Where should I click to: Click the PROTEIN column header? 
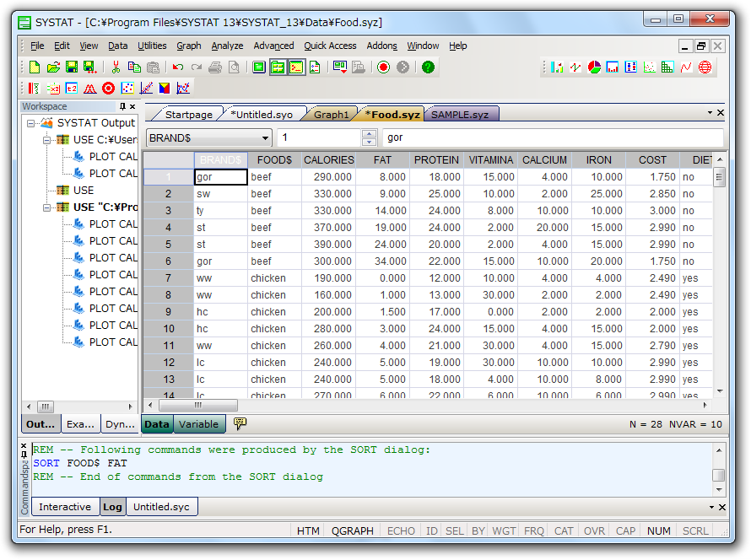click(436, 160)
